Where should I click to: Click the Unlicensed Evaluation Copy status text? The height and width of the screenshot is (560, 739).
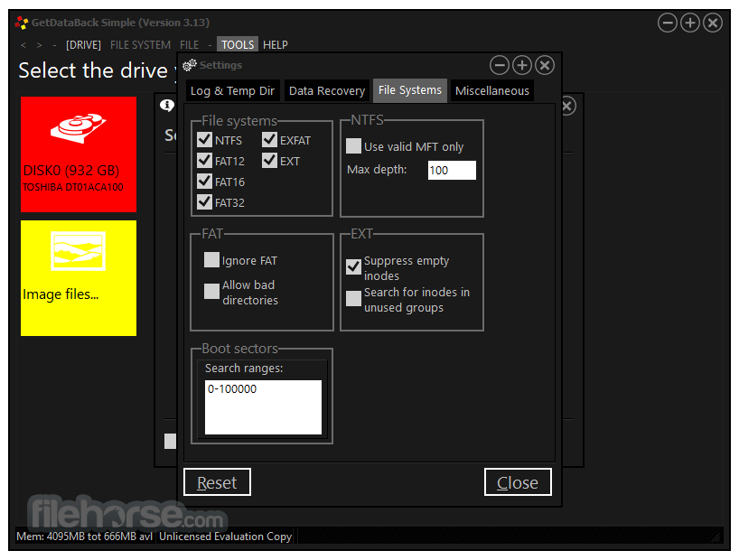(225, 537)
